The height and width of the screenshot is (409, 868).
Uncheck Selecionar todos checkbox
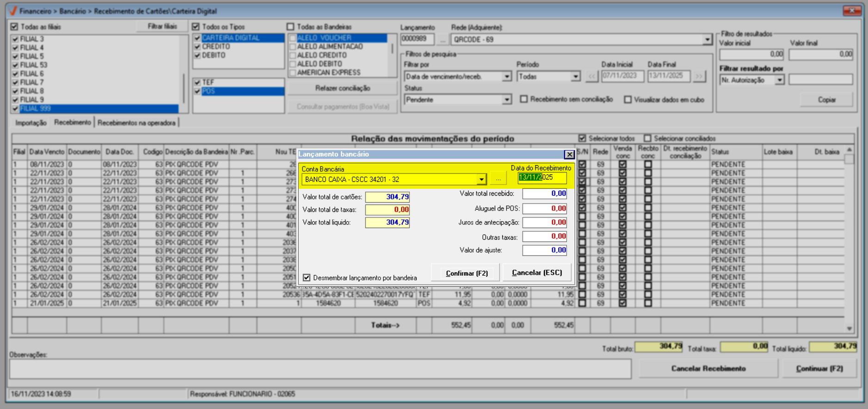click(582, 138)
